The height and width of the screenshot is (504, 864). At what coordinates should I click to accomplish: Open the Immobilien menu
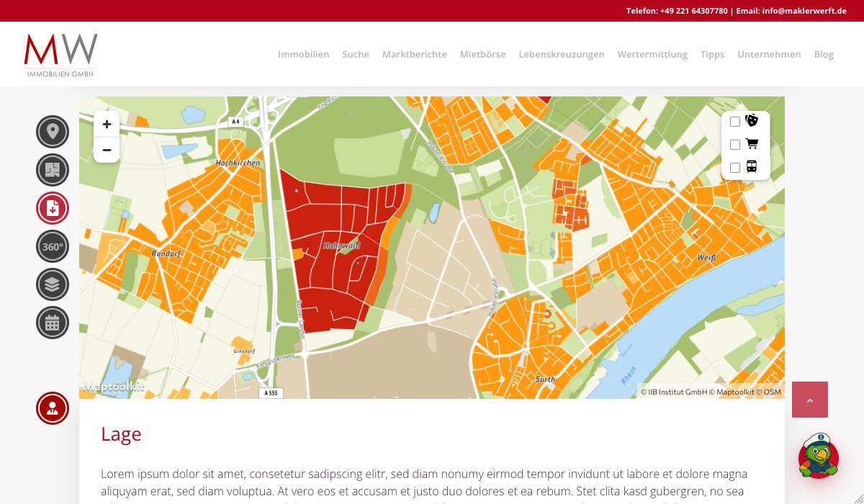(303, 54)
